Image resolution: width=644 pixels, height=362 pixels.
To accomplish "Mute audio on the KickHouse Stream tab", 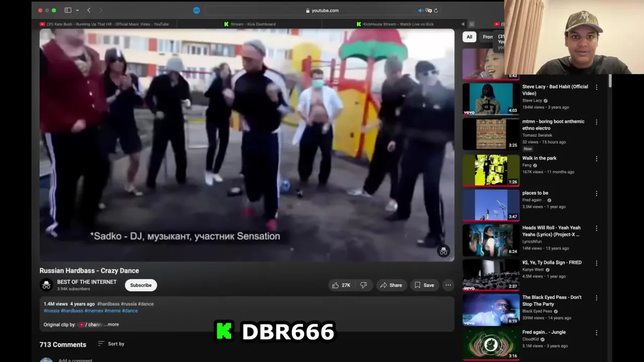I will 463,24.
